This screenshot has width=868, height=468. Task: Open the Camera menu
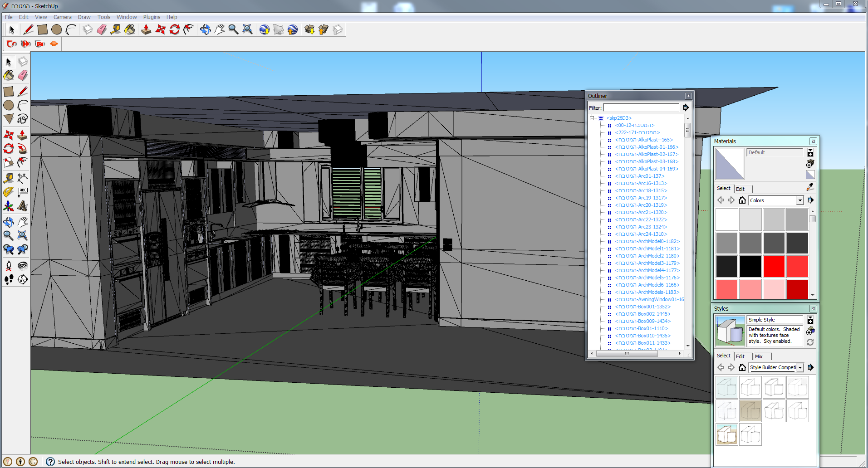62,17
